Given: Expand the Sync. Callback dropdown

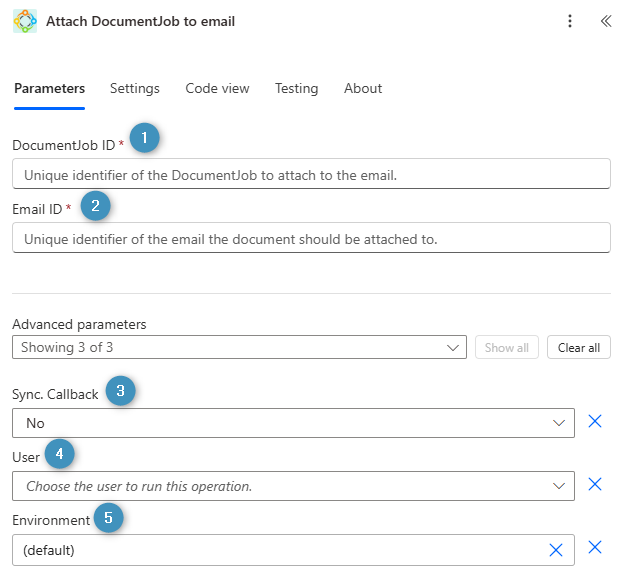Looking at the screenshot, I should 559,423.
